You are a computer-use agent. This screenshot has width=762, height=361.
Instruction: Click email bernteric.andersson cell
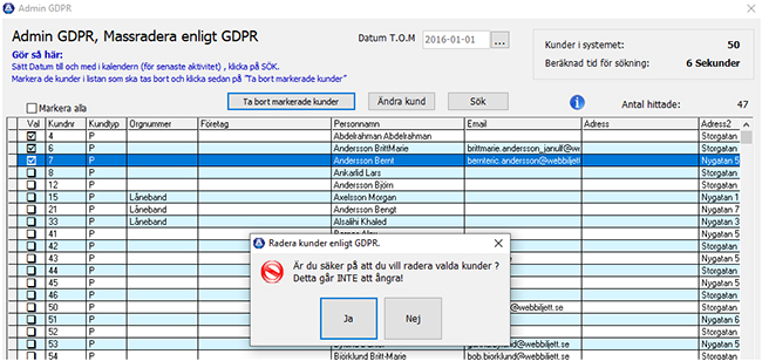[x=523, y=160]
